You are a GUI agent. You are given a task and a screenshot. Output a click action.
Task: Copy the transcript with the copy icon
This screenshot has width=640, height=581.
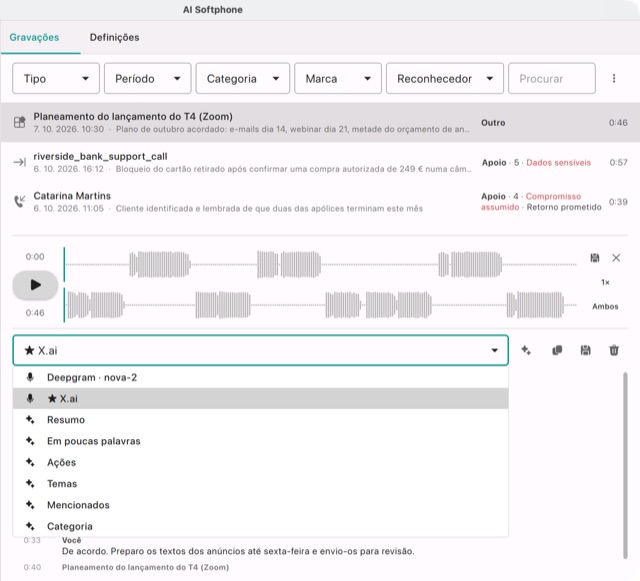coord(557,350)
